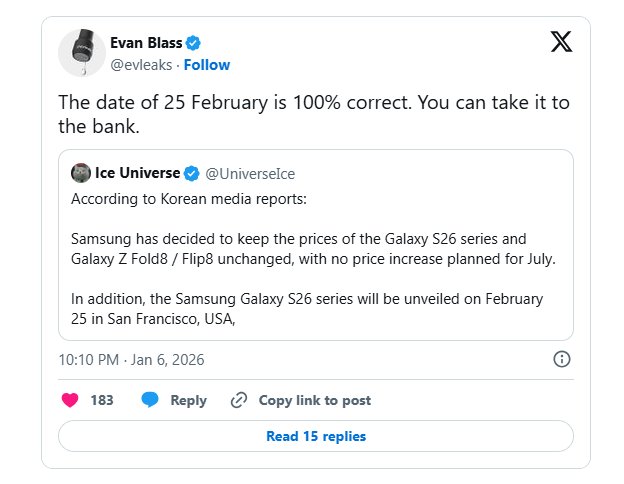Click the @evleaks handle

coord(141,65)
